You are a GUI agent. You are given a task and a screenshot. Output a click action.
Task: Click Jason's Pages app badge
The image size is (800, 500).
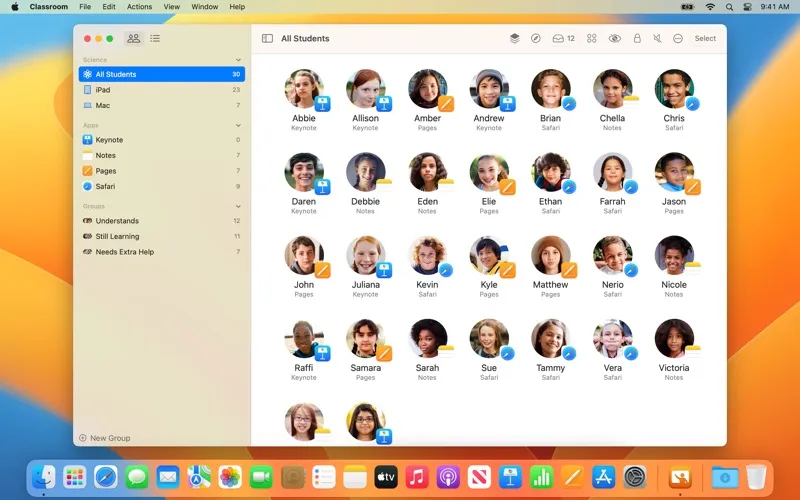pyautogui.click(x=692, y=187)
